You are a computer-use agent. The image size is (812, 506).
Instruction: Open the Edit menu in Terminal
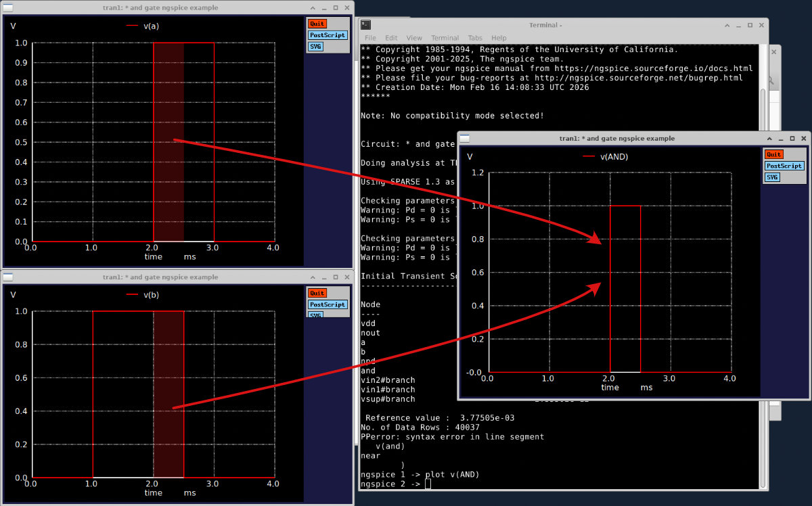click(391, 38)
